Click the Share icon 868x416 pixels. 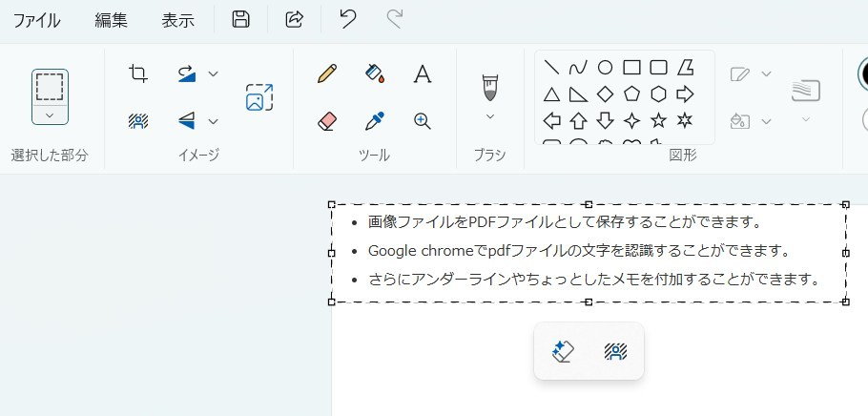coord(295,19)
